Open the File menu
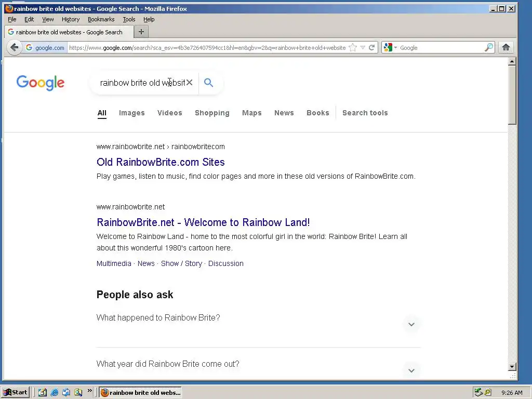Screen dimensions: 532x399 pos(12,19)
